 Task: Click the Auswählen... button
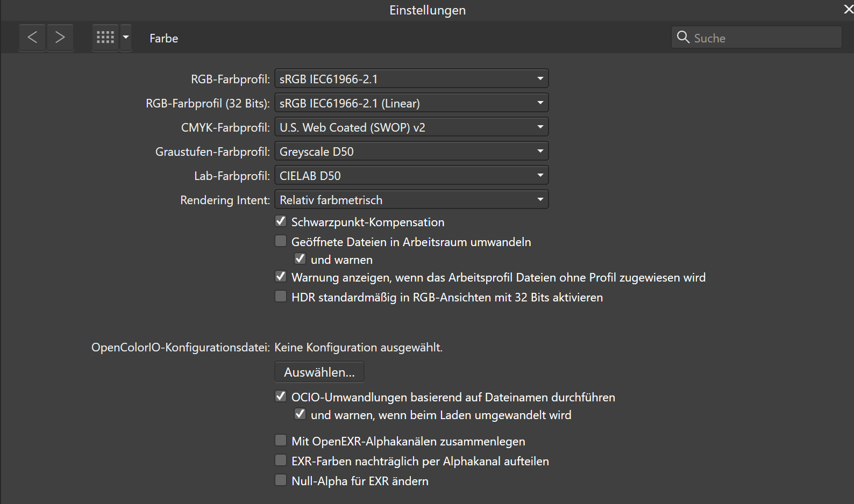[x=319, y=372]
